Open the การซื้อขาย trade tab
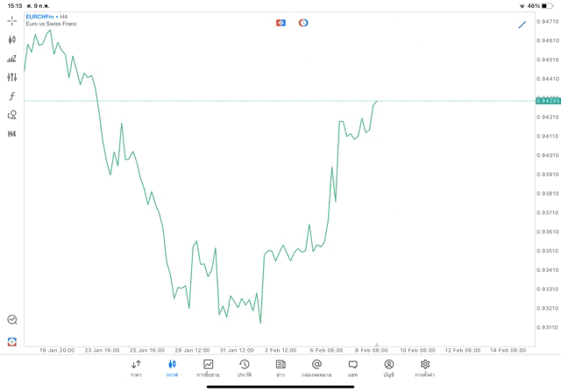Screen dimensions: 561x392 (208, 367)
